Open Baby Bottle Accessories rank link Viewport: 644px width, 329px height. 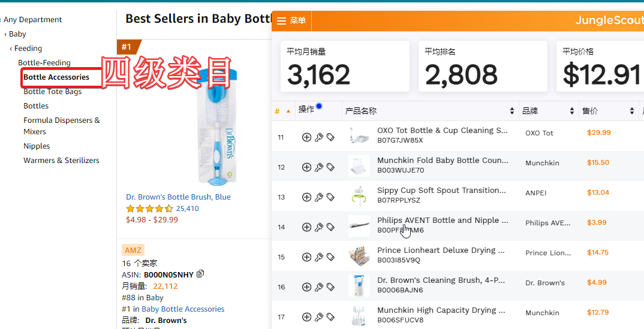click(x=183, y=309)
